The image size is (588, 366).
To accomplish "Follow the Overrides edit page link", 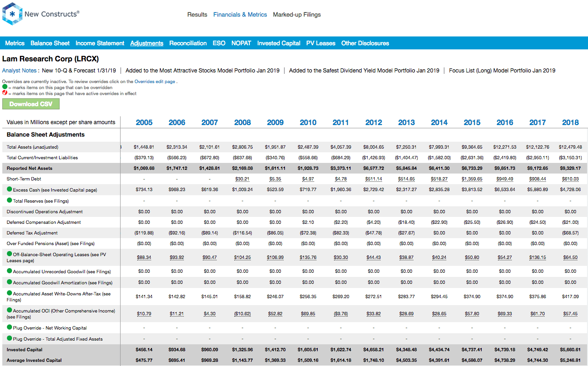I will pyautogui.click(x=155, y=82).
